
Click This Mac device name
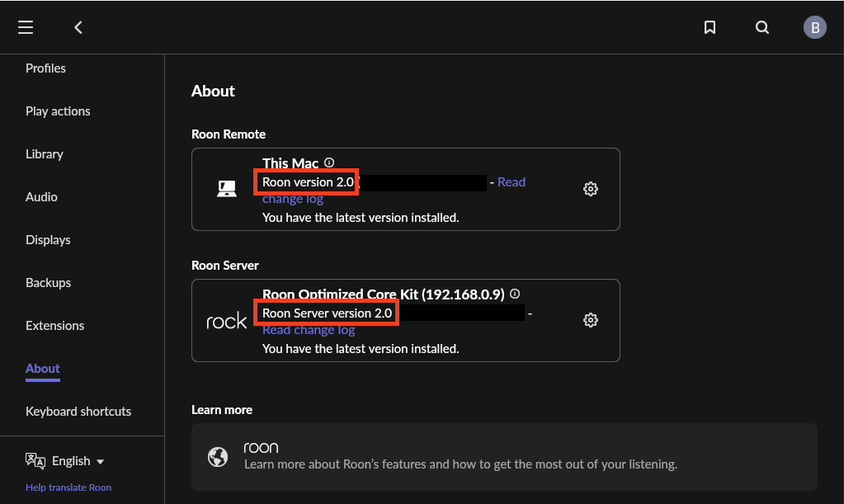click(x=290, y=163)
